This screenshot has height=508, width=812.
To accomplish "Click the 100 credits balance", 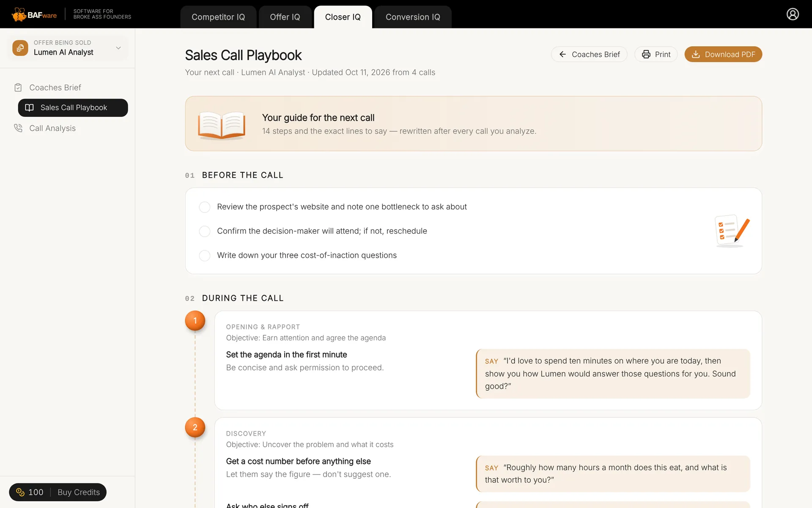I will pyautogui.click(x=30, y=492).
